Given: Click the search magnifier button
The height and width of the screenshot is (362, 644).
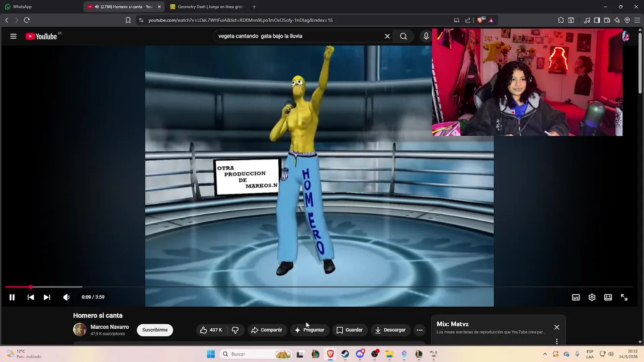Looking at the screenshot, I should click(404, 36).
